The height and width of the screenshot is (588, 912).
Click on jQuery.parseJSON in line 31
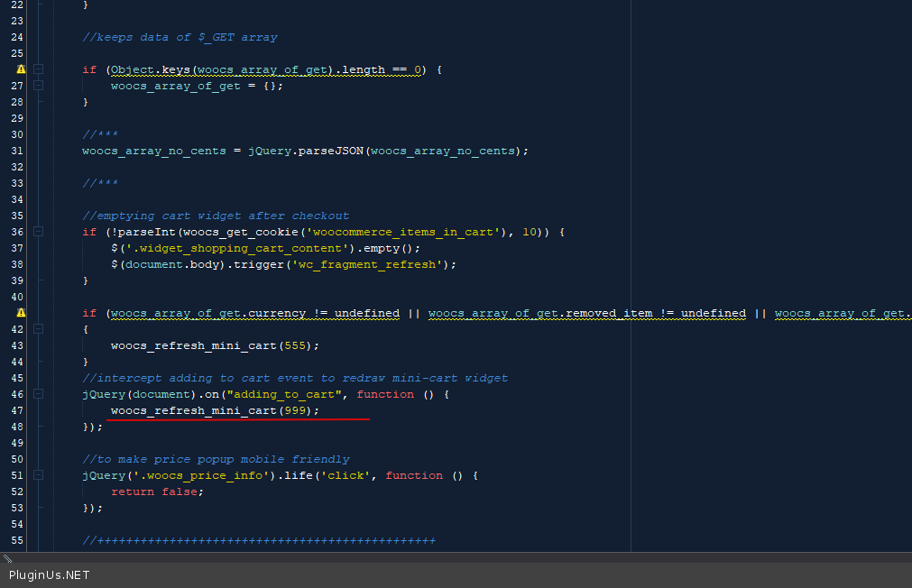(x=305, y=151)
